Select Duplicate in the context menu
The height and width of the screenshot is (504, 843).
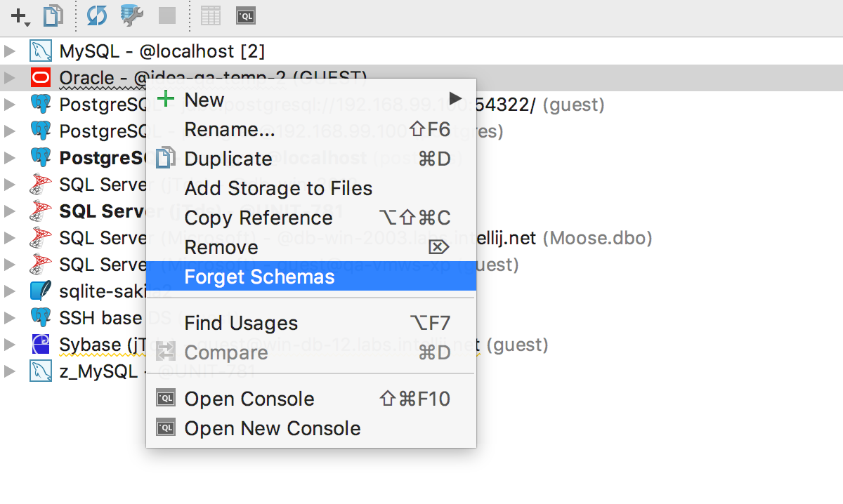(228, 159)
